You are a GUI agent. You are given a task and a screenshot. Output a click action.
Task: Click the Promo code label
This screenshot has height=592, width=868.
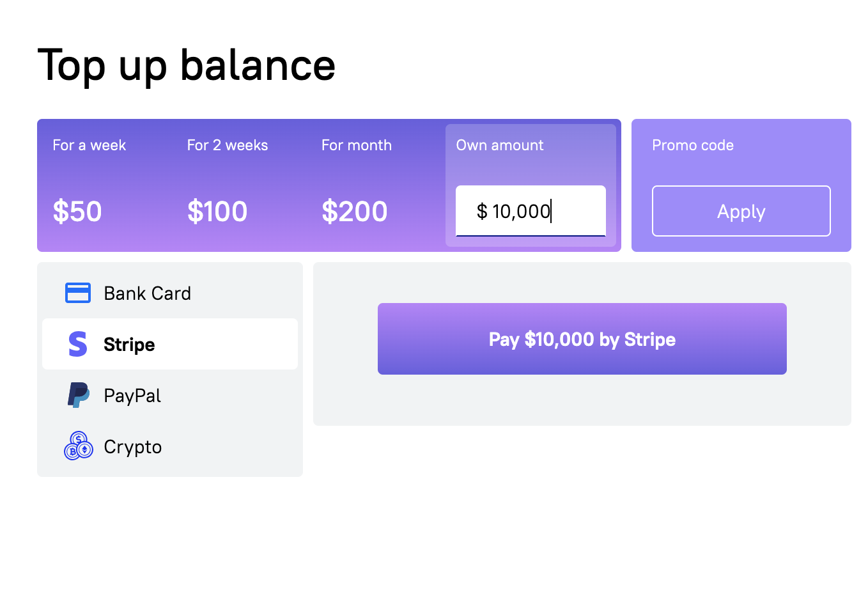pyautogui.click(x=693, y=145)
